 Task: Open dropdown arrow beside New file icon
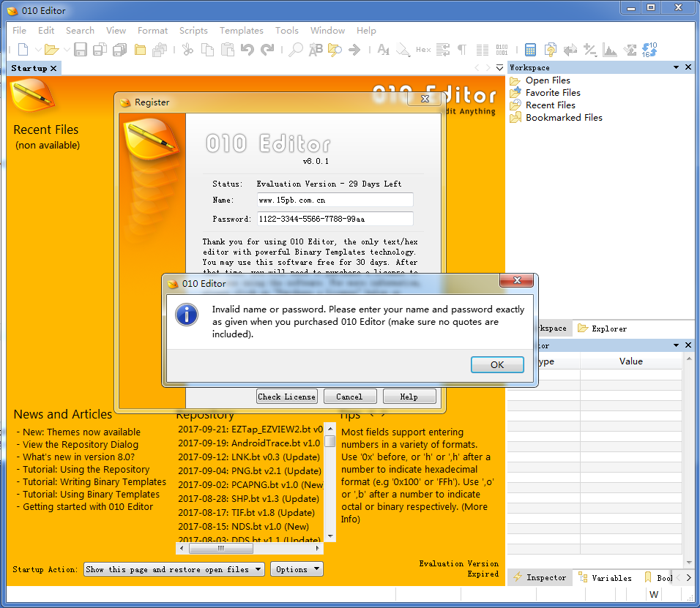[38, 50]
